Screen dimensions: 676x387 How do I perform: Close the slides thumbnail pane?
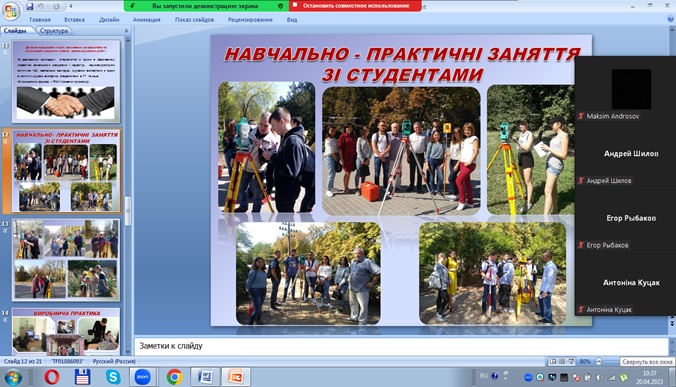pos(126,31)
